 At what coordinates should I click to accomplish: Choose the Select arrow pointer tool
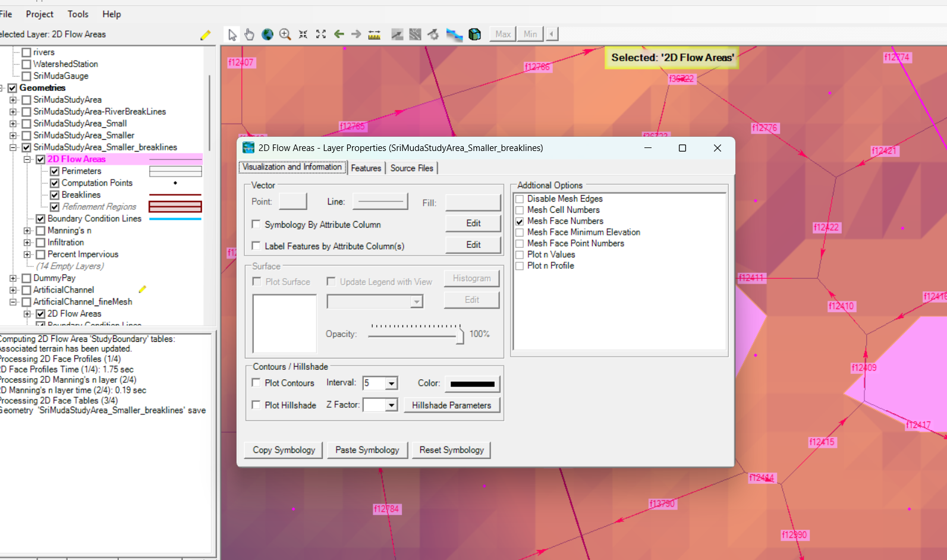point(232,34)
